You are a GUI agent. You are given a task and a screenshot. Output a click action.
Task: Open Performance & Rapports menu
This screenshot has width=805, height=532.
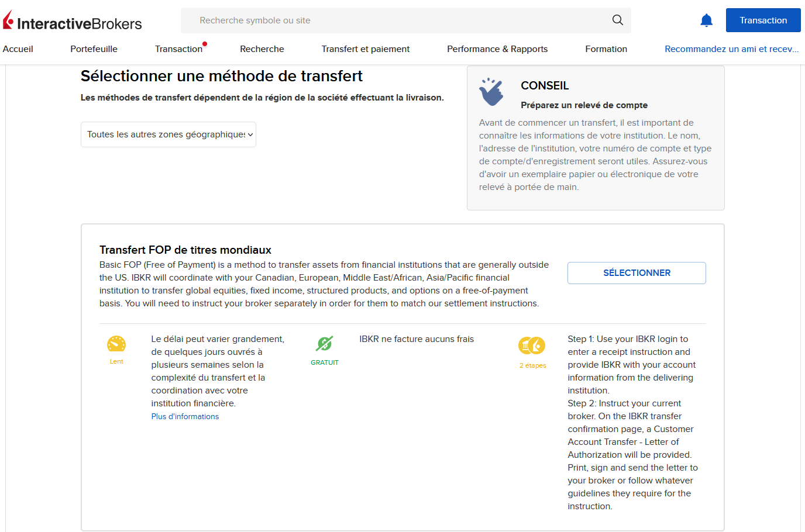coord(497,49)
